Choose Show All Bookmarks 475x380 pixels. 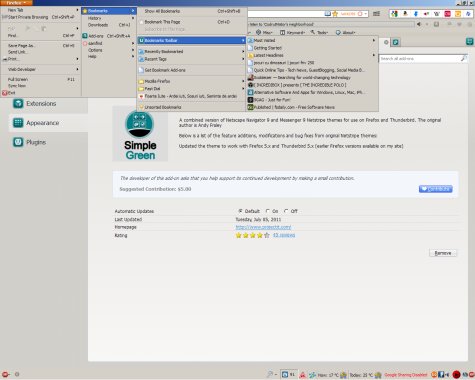(192, 11)
